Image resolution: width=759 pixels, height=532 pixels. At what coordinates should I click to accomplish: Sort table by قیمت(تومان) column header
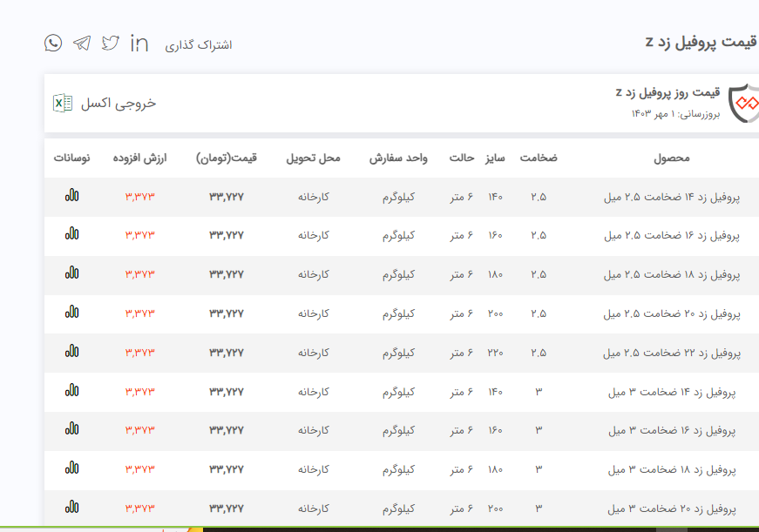tap(227, 158)
